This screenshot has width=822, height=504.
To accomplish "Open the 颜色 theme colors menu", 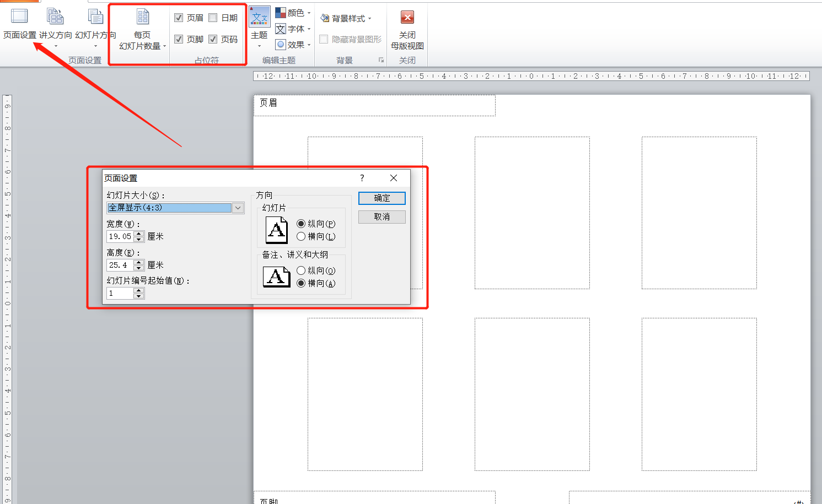I will (293, 13).
